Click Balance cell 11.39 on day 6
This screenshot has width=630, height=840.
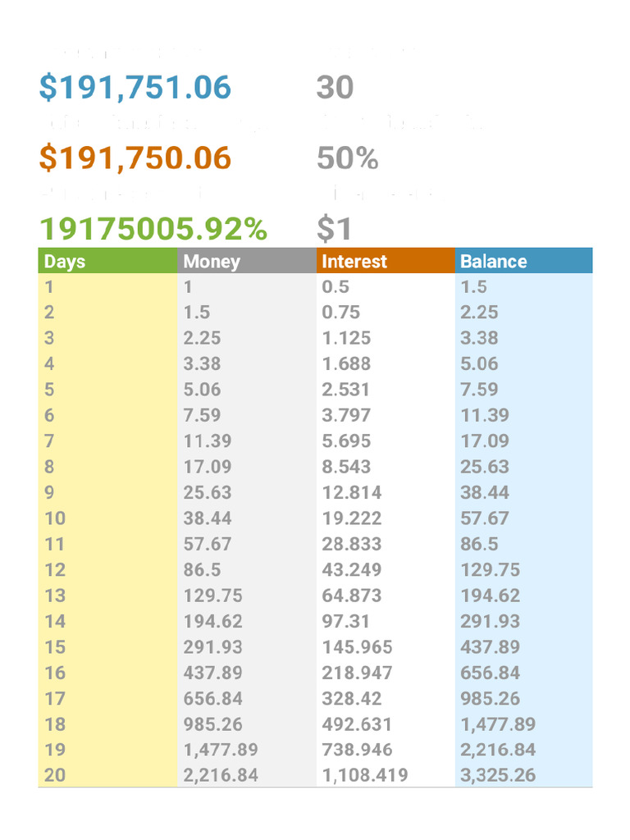(485, 415)
